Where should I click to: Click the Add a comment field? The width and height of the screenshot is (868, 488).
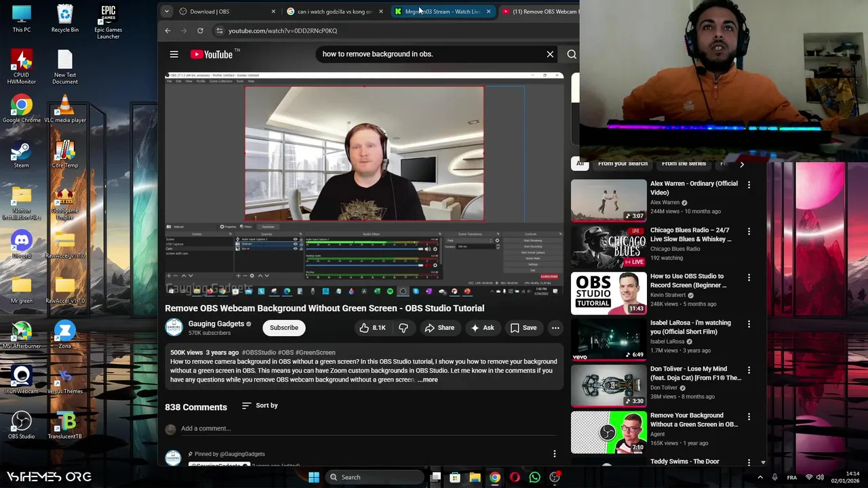coord(370,428)
